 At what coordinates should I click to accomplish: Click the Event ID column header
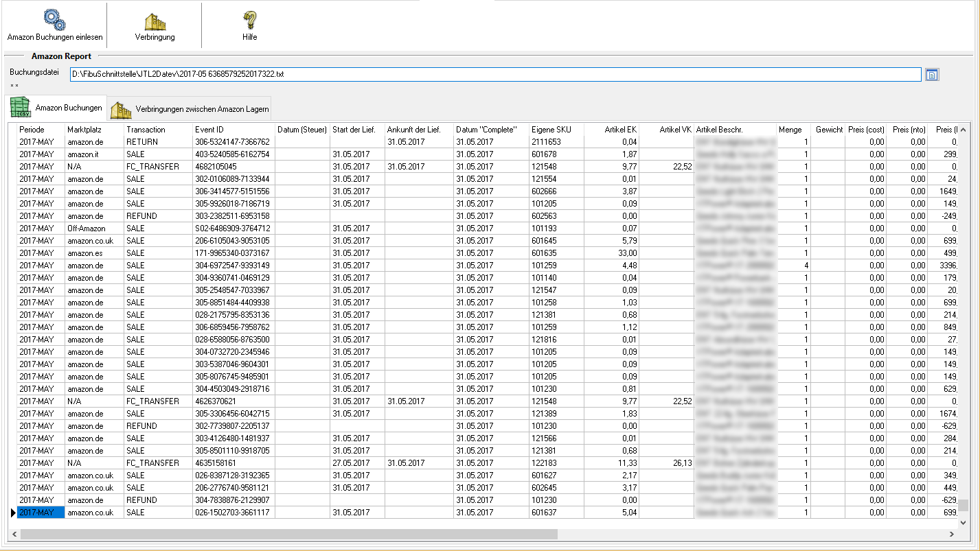coord(209,130)
